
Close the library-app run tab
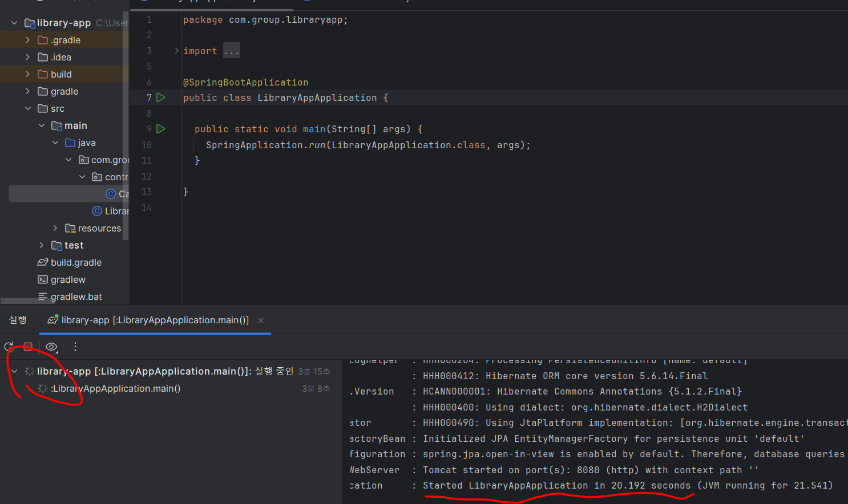pos(261,320)
